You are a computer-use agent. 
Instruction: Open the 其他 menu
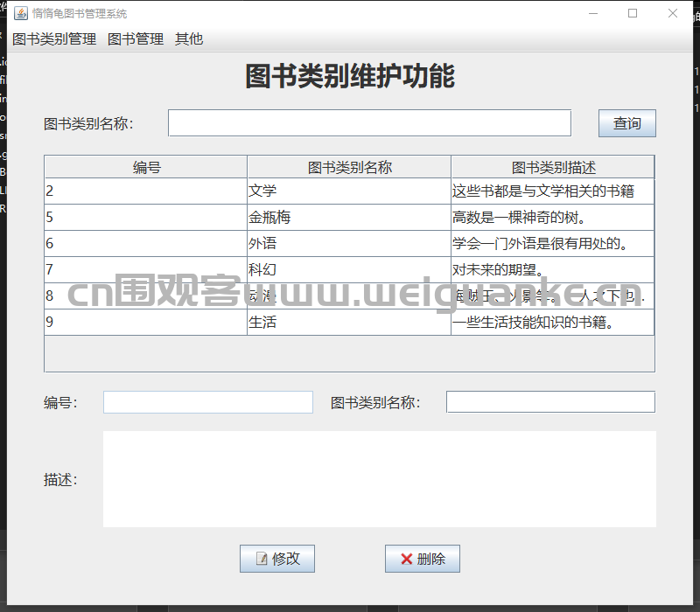pos(189,38)
